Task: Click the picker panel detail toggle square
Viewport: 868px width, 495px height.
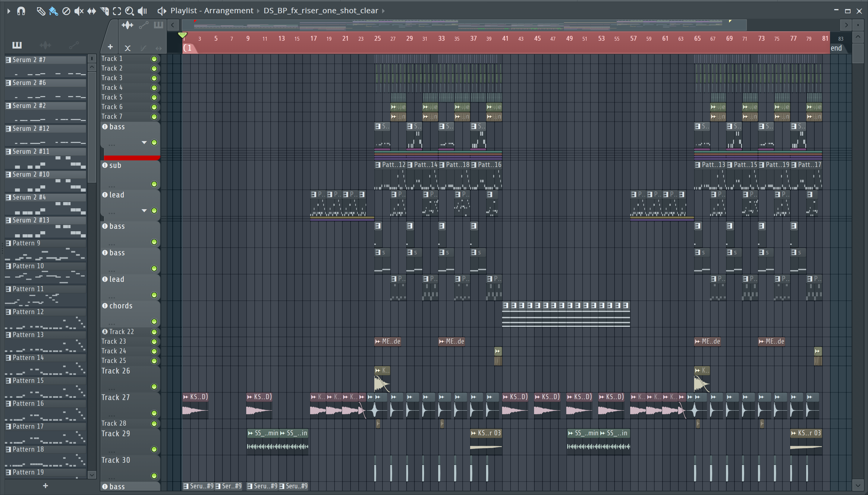Action: click(92, 59)
